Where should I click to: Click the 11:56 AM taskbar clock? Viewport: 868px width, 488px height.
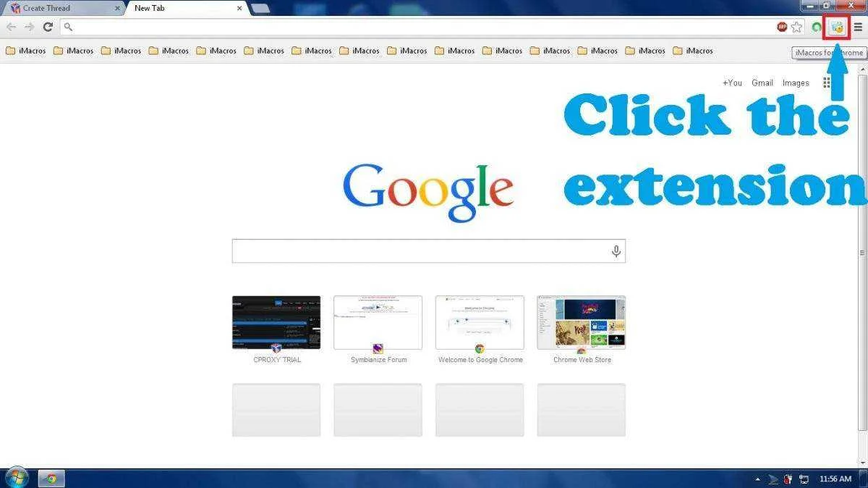(835, 479)
